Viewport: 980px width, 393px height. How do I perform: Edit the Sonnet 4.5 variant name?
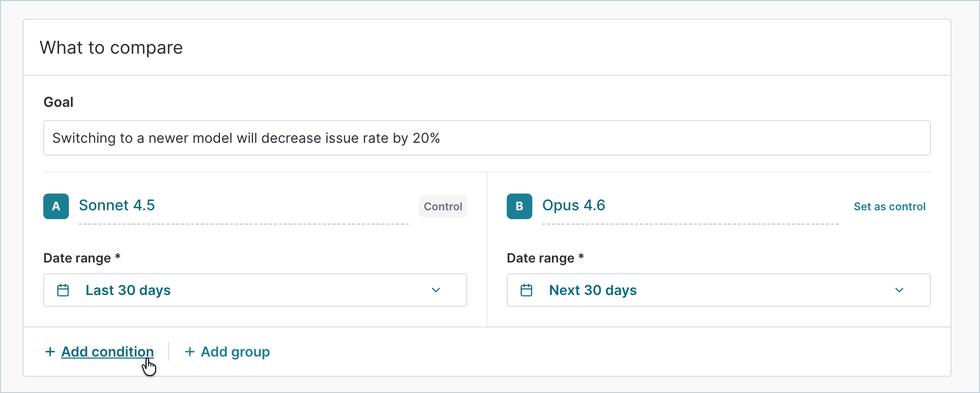[x=244, y=206]
